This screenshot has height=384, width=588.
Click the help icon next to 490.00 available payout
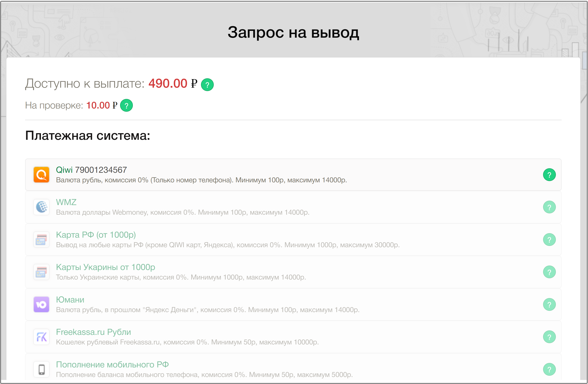(207, 85)
